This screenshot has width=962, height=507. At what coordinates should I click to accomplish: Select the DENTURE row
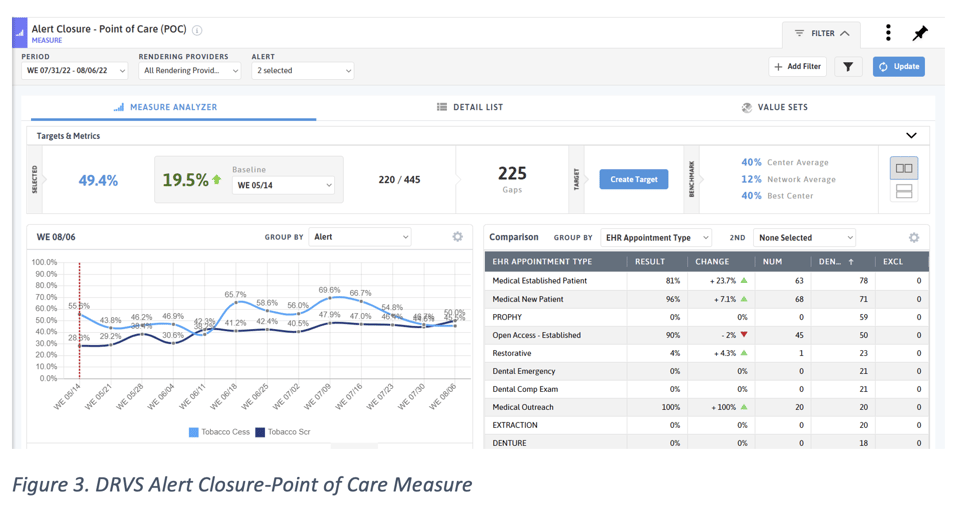706,442
